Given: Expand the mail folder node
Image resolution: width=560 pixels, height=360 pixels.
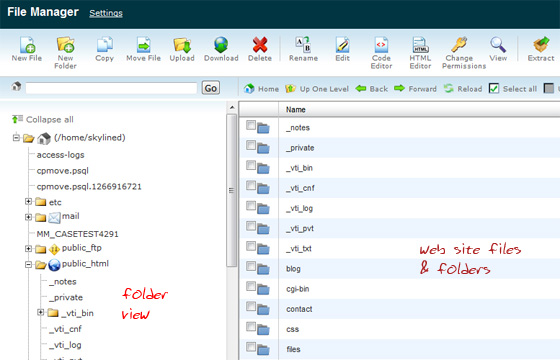Looking at the screenshot, I should 29,217.
